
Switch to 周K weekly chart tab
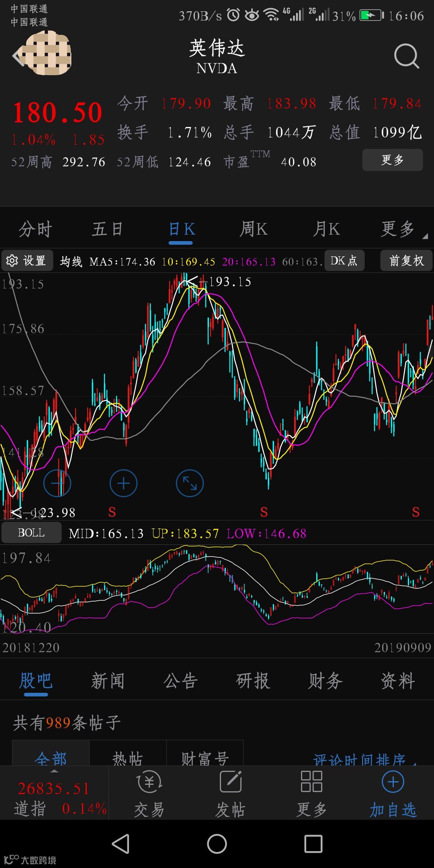pos(254,229)
